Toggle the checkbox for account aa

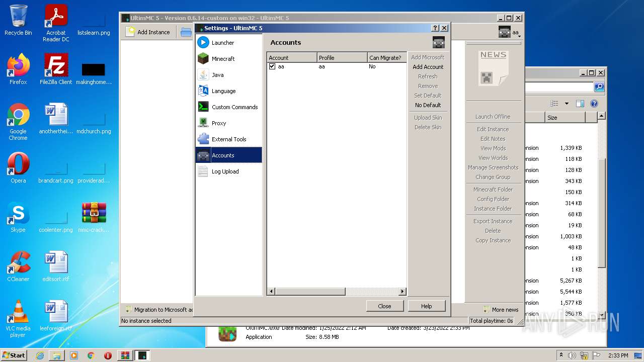click(x=272, y=66)
